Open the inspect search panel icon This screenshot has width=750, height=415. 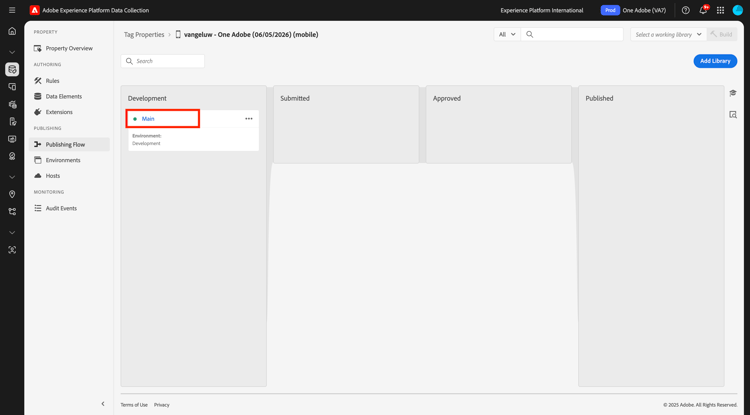coord(733,115)
